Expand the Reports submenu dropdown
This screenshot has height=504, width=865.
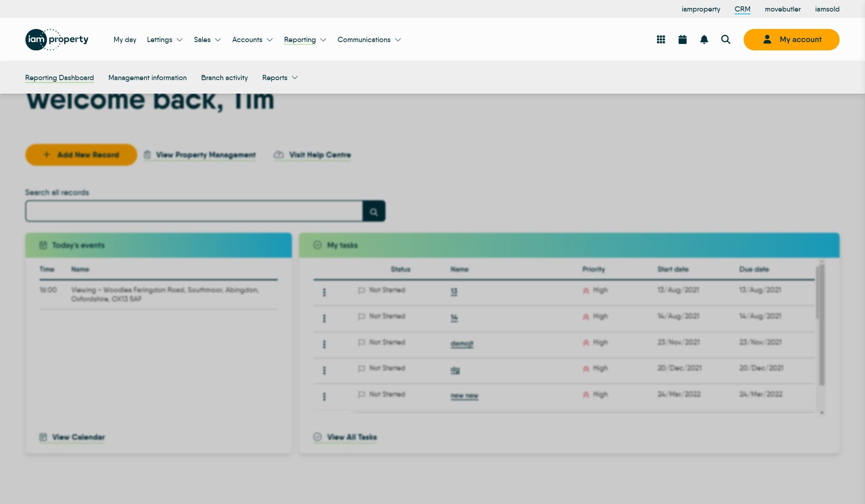(280, 78)
